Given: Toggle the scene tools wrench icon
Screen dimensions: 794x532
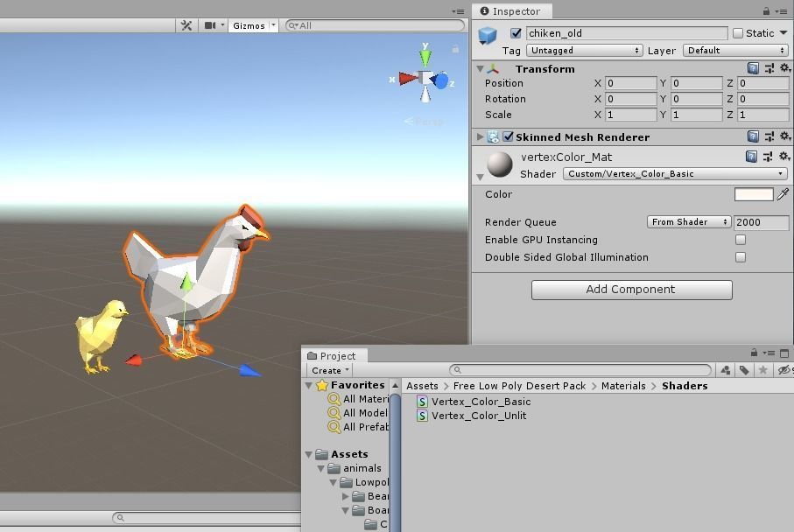Looking at the screenshot, I should tap(186, 25).
